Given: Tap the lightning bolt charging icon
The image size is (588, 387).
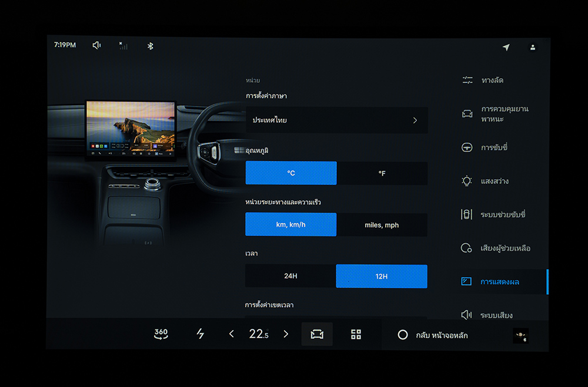Looking at the screenshot, I should coord(201,334).
